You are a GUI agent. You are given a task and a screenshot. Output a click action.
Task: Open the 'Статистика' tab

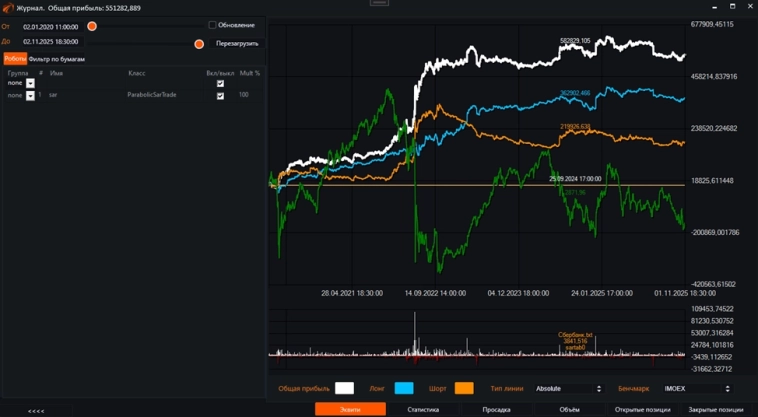coord(423,410)
